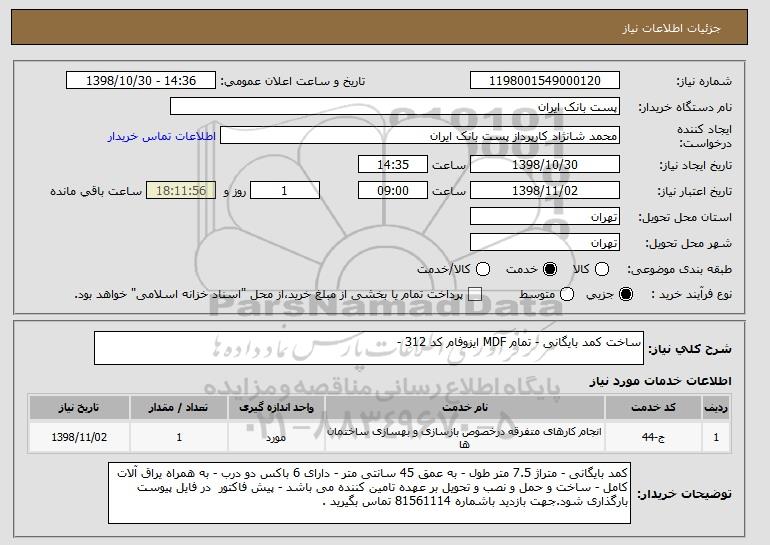Click service code cell ج-44
Screen dimensions: 770x545
pyautogui.click(x=653, y=437)
